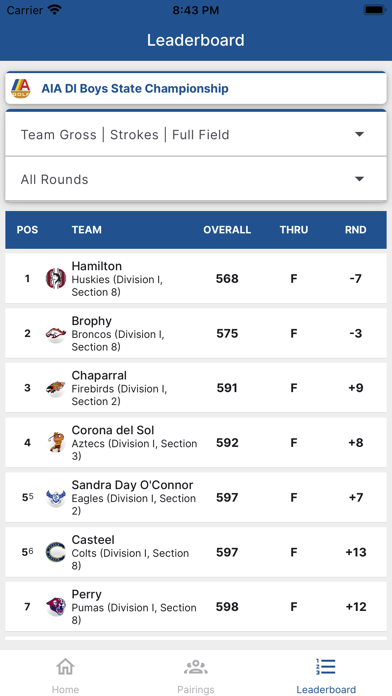Tap the POS column header

click(27, 230)
